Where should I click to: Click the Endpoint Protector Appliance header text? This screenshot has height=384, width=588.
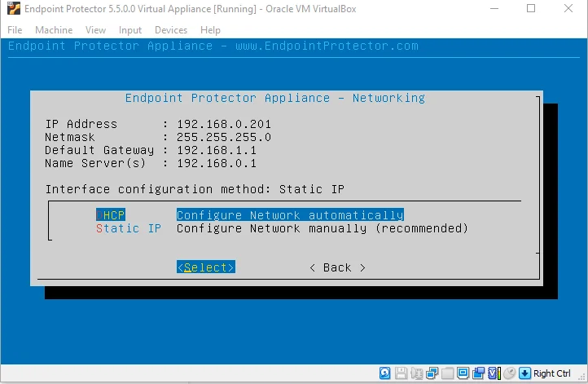[x=213, y=46]
